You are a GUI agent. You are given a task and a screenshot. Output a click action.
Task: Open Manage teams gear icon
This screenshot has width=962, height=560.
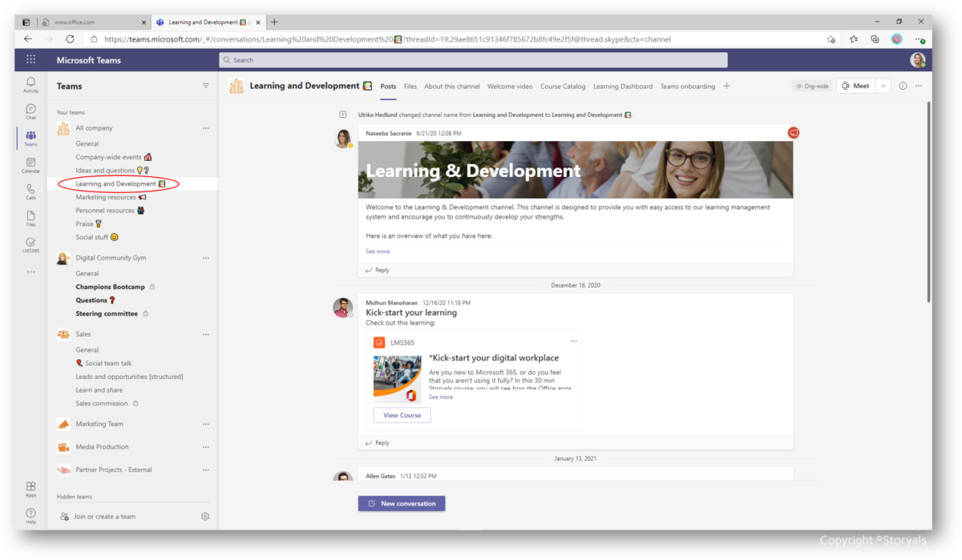tap(205, 517)
